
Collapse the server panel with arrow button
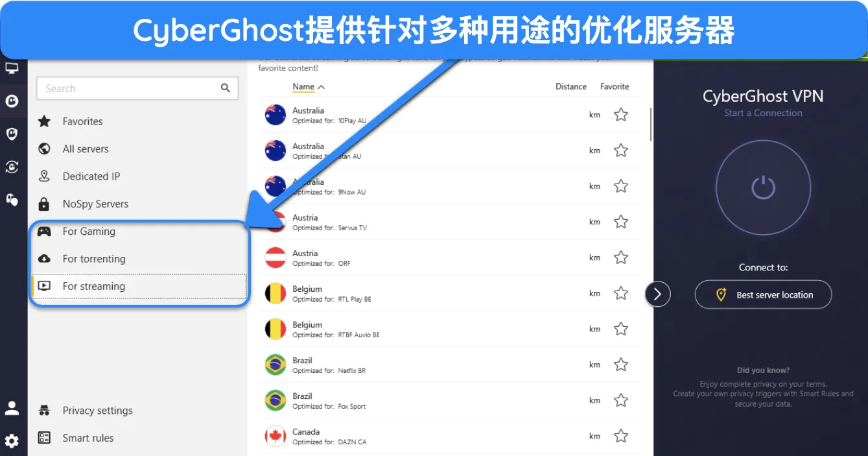click(657, 294)
